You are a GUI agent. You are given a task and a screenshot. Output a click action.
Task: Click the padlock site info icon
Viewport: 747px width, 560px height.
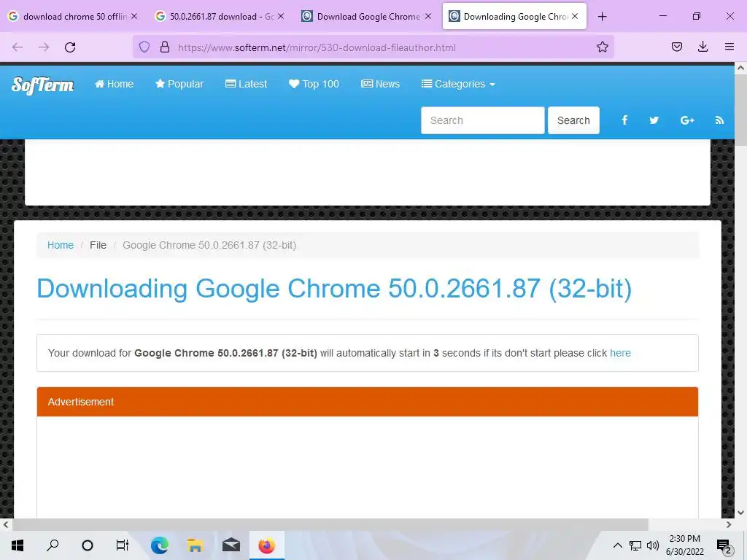click(x=165, y=47)
